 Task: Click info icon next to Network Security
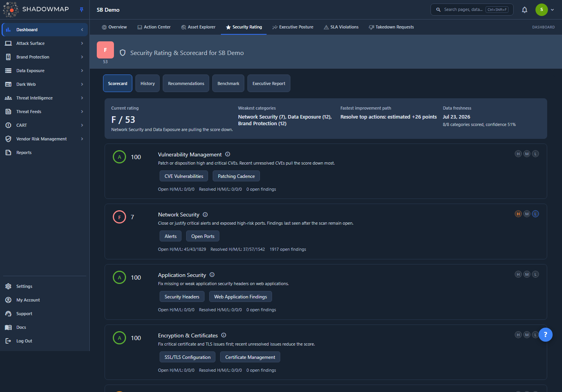pyautogui.click(x=205, y=215)
